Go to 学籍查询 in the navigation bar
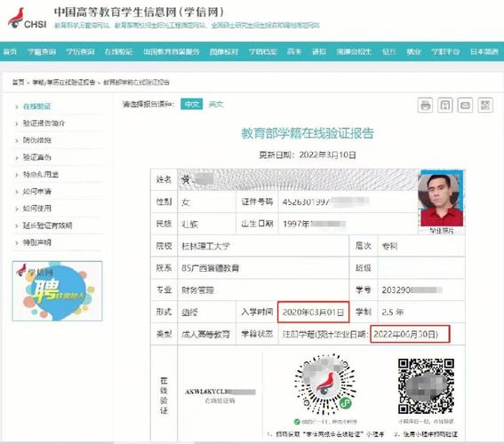The height and width of the screenshot is (444, 504). click(x=42, y=52)
